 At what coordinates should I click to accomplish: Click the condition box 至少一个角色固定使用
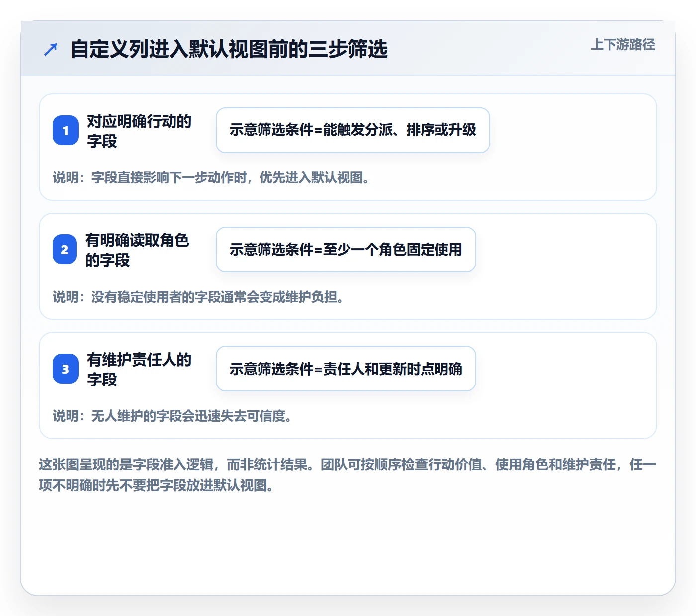[x=346, y=249]
